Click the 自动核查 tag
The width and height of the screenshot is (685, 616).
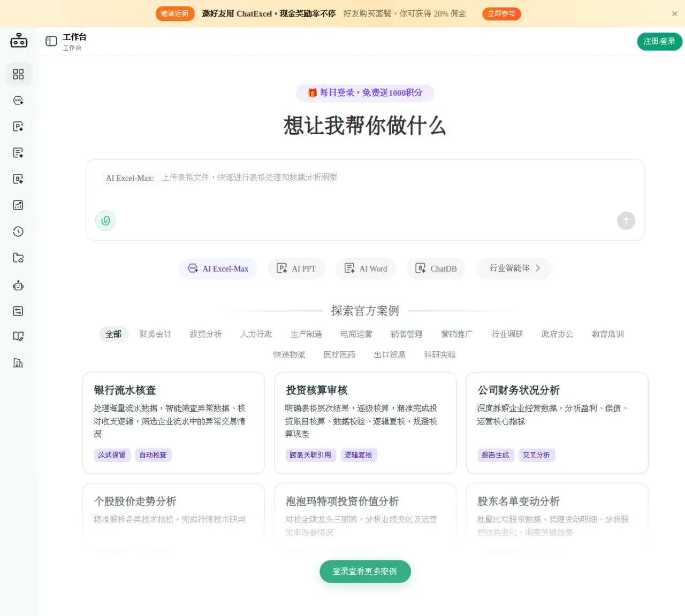153,455
